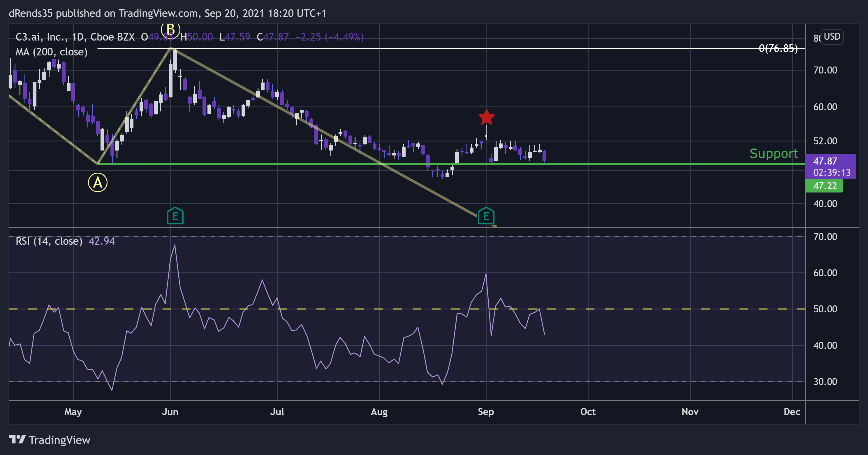Click the Jul label on the time axis
868x455 pixels.
[277, 412]
